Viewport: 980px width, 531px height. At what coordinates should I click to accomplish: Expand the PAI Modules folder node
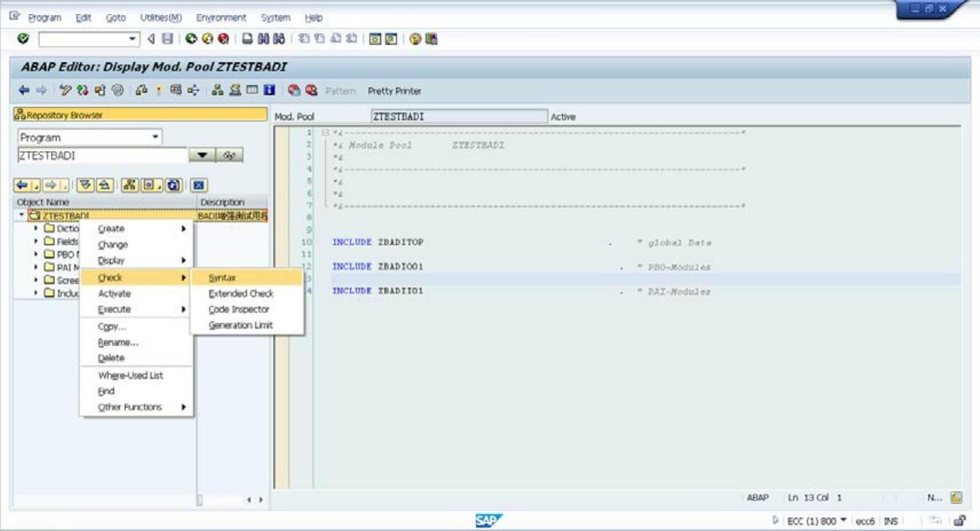tap(36, 267)
